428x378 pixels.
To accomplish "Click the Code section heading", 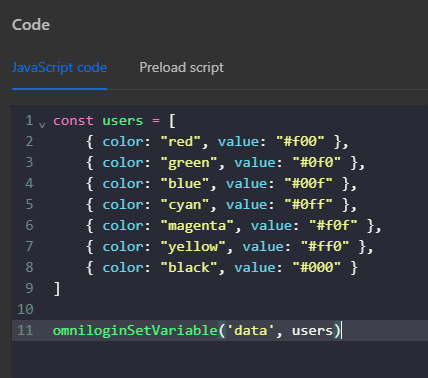I will 31,25.
